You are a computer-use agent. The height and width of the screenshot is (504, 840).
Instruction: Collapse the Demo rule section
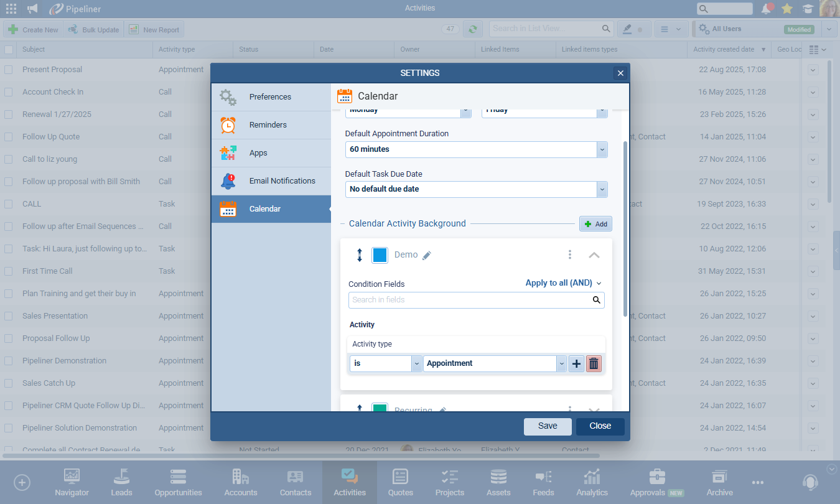pos(594,254)
